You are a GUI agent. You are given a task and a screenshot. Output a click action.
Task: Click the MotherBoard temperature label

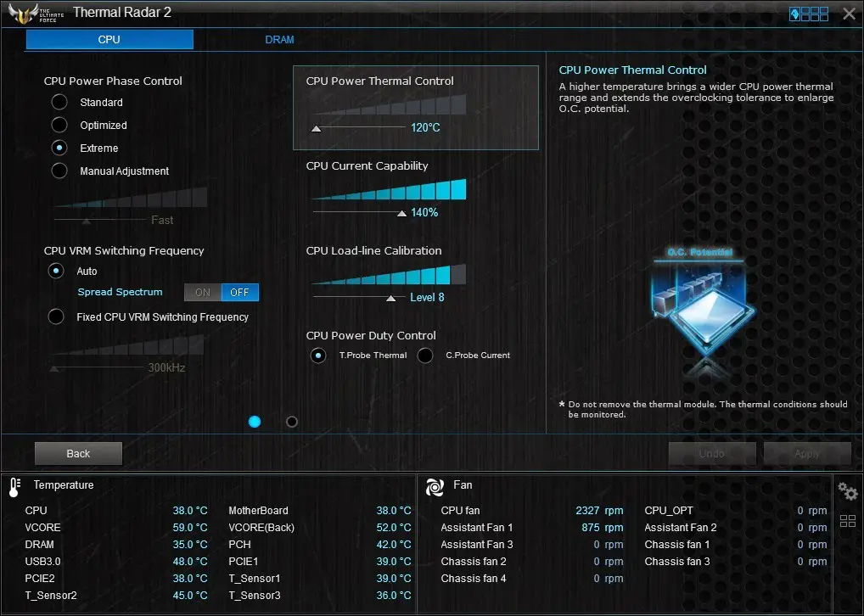258,511
